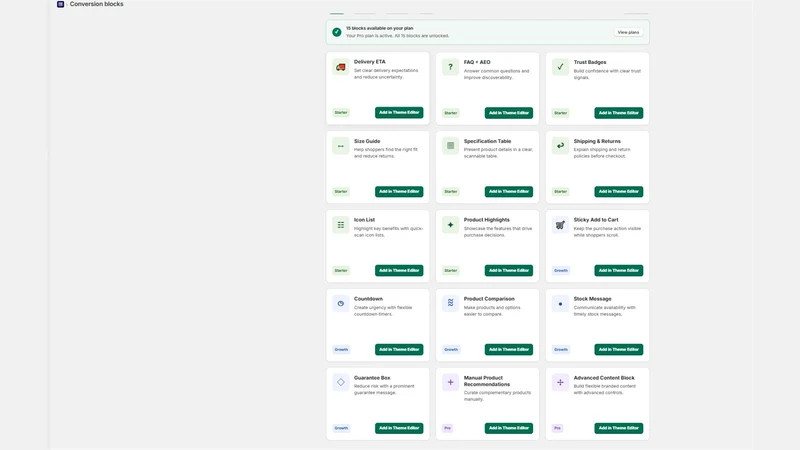The width and height of the screenshot is (800, 450).
Task: Add Countdown in Theme Editor
Action: click(x=399, y=349)
